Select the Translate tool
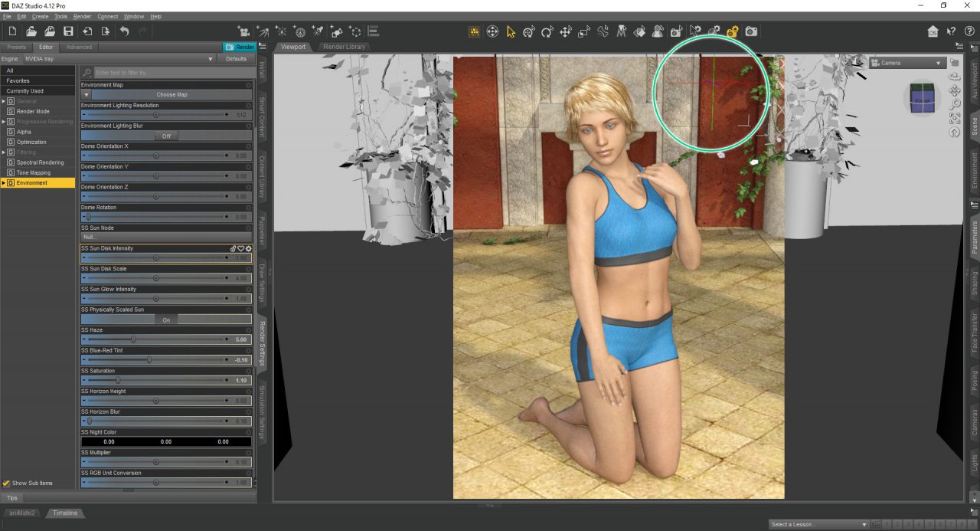The height and width of the screenshot is (531, 980). point(565,31)
